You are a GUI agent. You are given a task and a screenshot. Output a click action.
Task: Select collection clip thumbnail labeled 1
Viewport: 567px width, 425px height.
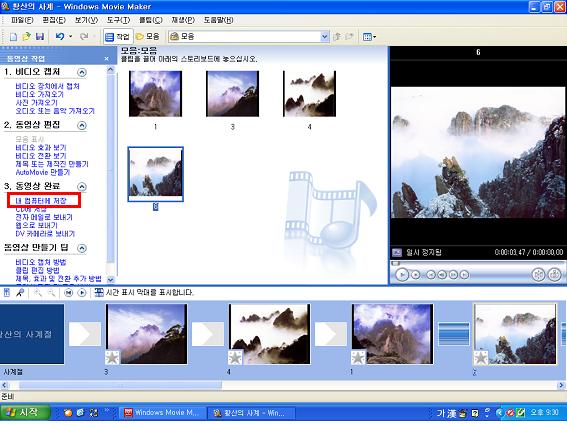155,94
